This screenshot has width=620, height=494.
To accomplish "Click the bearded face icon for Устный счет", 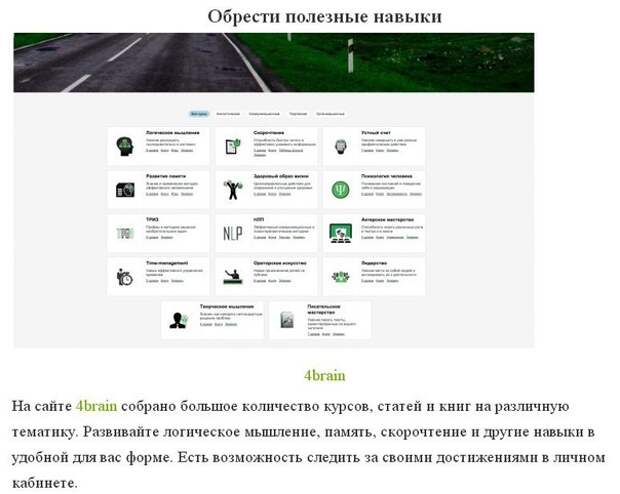I will tap(340, 147).
